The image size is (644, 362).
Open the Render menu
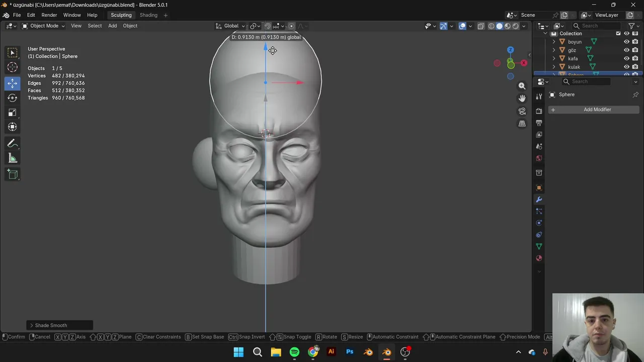point(49,15)
